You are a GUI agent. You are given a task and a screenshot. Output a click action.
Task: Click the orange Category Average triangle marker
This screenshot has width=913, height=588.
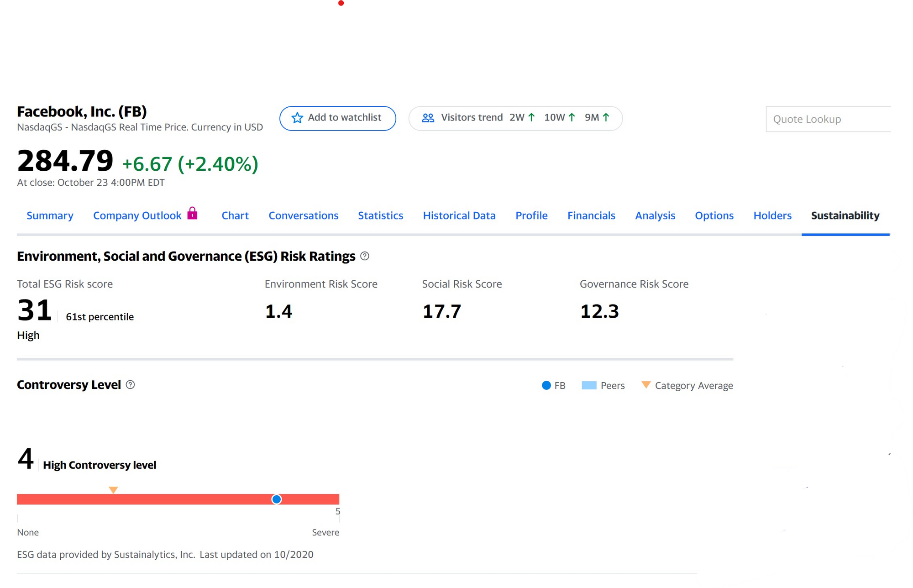point(114,490)
